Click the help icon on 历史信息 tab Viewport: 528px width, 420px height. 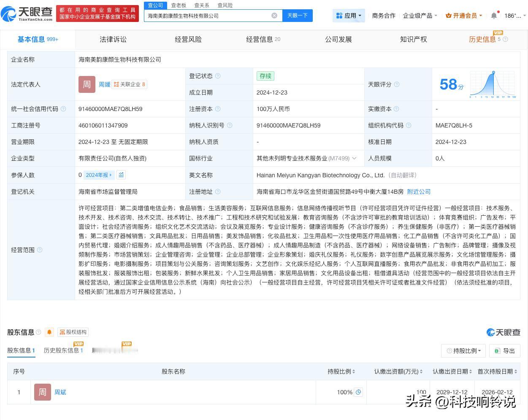[x=505, y=39]
